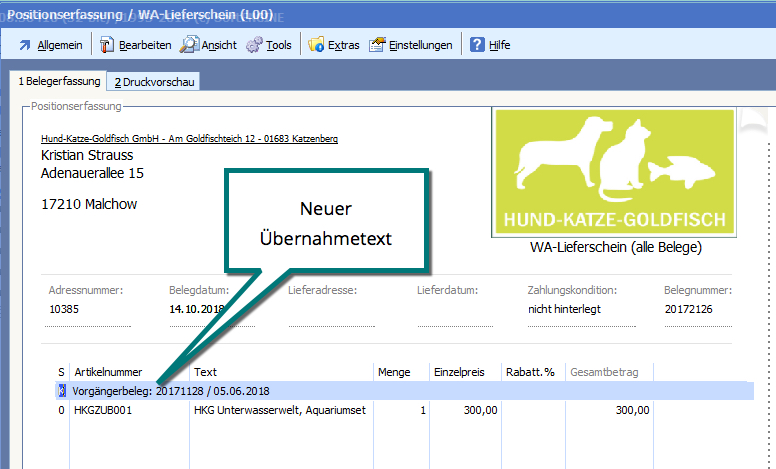This screenshot has width=776, height=469.
Task: Click the empty Lieferadresse field
Action: (x=337, y=311)
